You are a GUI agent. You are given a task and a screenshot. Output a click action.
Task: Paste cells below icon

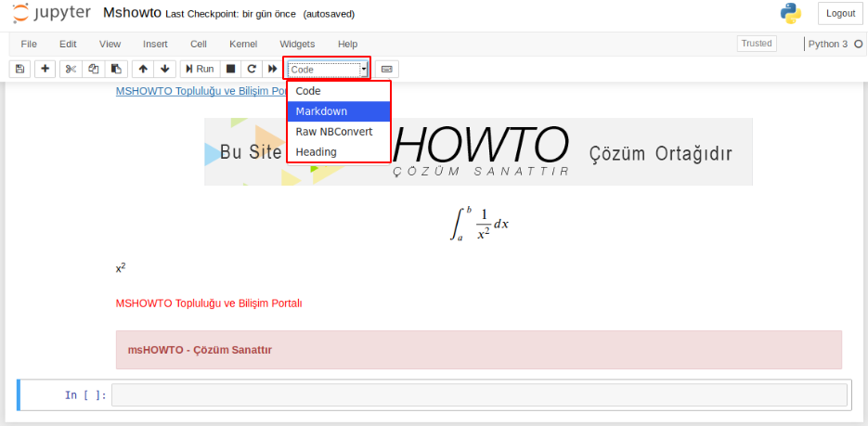(x=116, y=70)
